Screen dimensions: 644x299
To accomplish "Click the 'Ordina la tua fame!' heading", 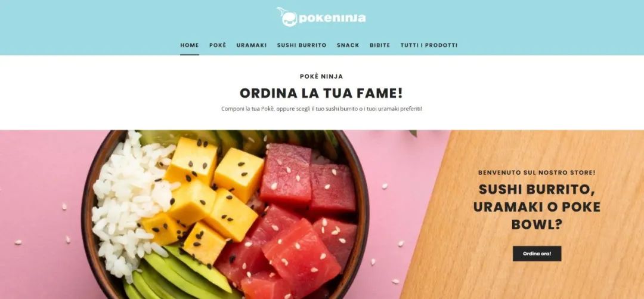I will tap(321, 93).
